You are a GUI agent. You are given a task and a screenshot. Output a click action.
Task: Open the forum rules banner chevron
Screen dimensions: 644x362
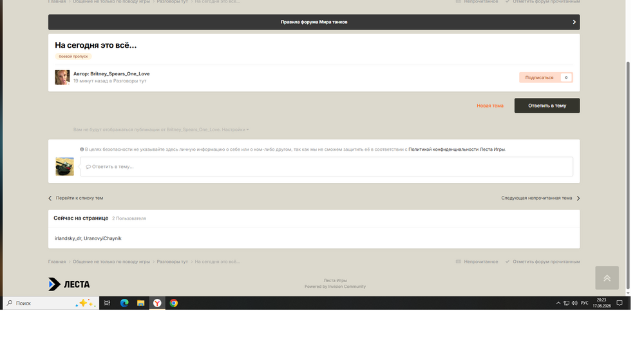pyautogui.click(x=574, y=22)
